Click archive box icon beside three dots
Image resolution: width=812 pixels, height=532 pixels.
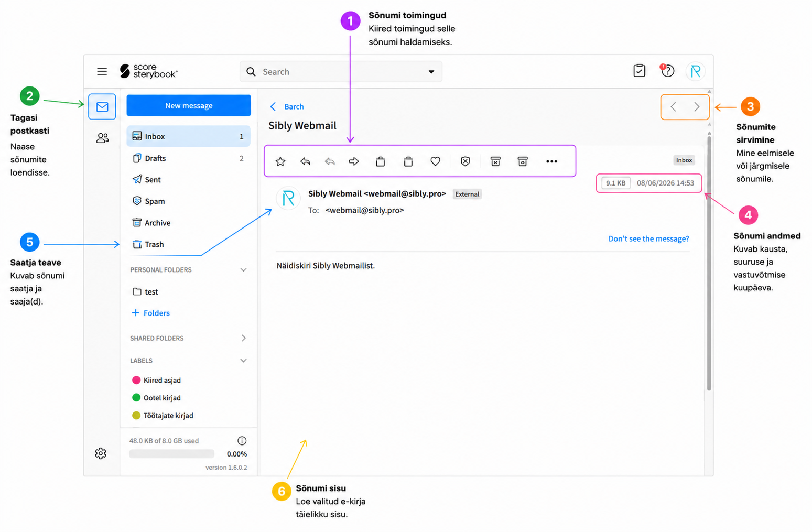[x=523, y=161]
